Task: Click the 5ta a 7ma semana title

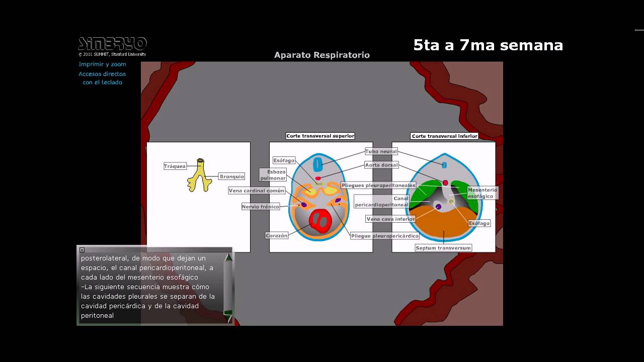Action: (x=488, y=45)
